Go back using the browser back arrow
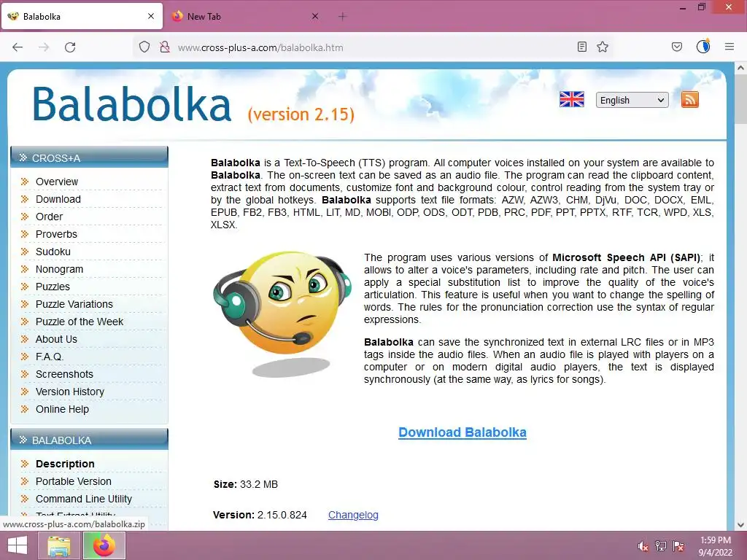 [18, 47]
